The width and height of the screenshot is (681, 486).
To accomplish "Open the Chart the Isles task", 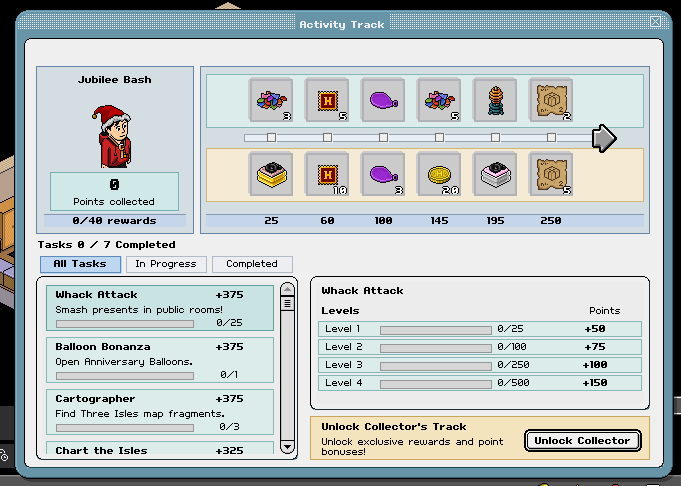I will click(160, 448).
